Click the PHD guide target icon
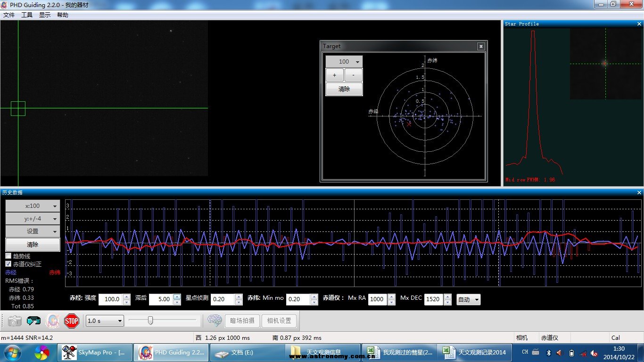The image size is (644, 362). 52,321
